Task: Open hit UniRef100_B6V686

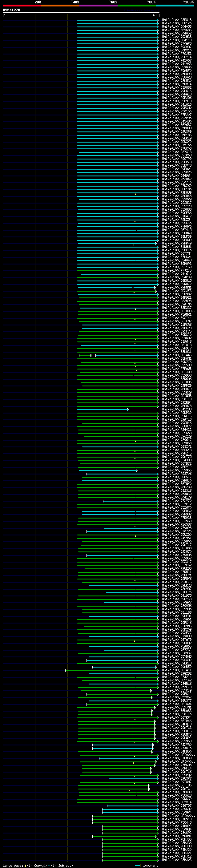Action: pyautogui.click(x=177, y=30)
